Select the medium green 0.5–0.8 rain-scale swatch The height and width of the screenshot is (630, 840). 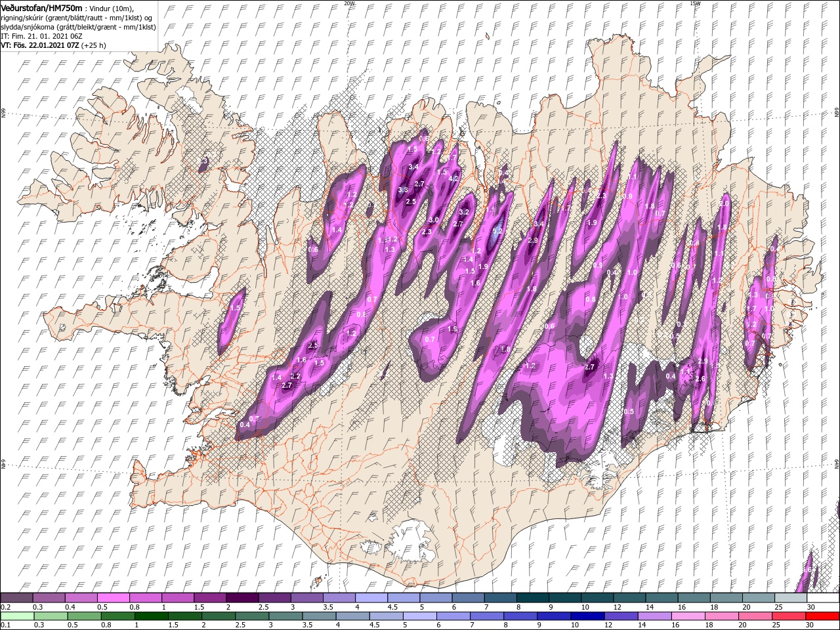coord(84,616)
